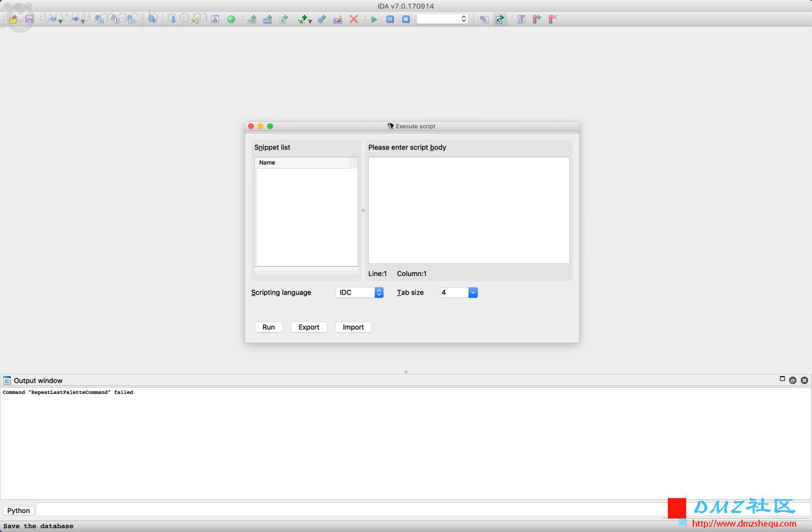Click the Line:1 status text
Image resolution: width=812 pixels, height=532 pixels.
[x=378, y=273]
